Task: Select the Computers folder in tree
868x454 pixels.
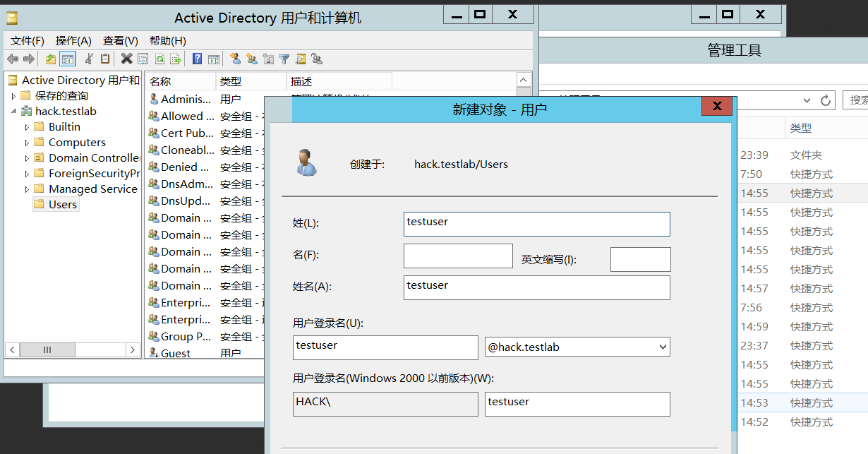Action: coord(77,143)
